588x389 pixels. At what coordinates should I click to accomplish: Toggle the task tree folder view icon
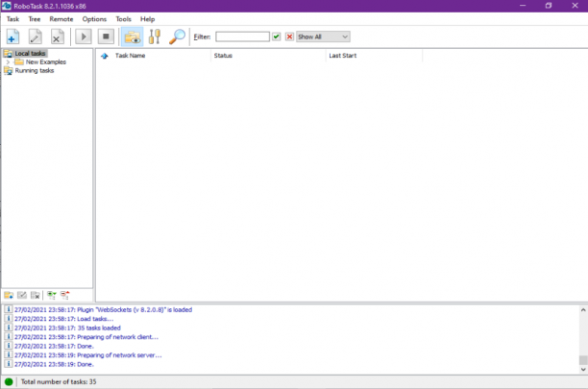pyautogui.click(x=132, y=36)
